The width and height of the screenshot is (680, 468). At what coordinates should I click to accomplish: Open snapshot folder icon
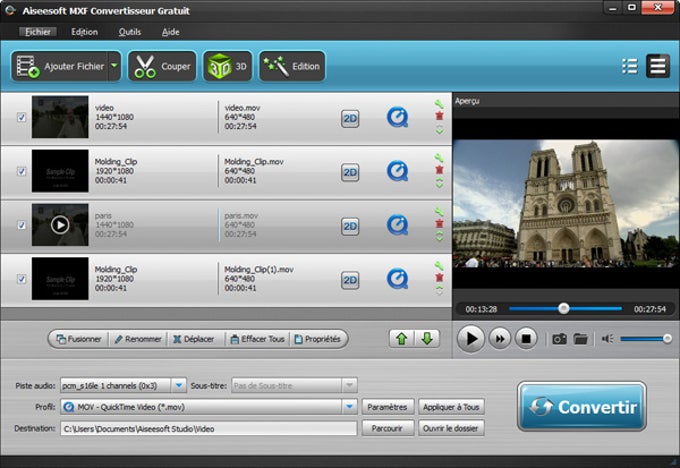click(580, 339)
